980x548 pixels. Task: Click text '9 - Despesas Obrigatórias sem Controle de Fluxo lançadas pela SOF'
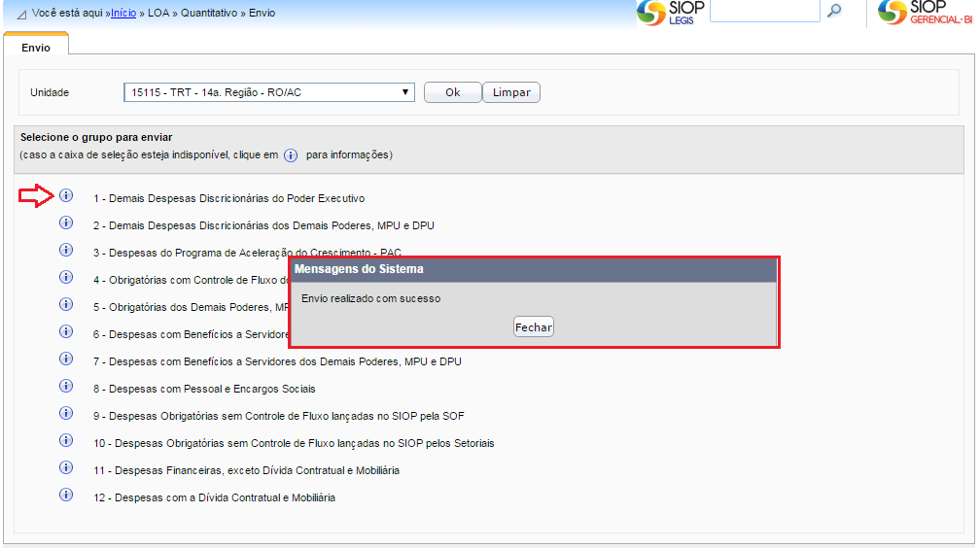coord(279,416)
